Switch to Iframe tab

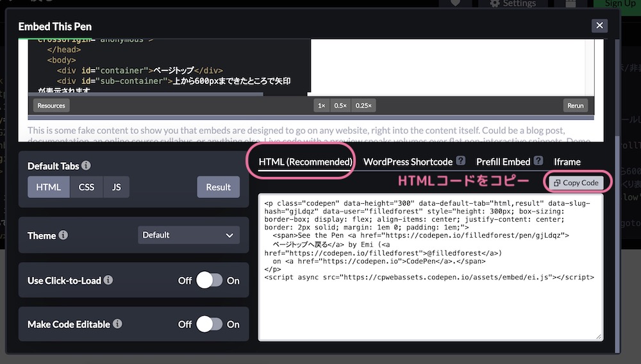(567, 161)
